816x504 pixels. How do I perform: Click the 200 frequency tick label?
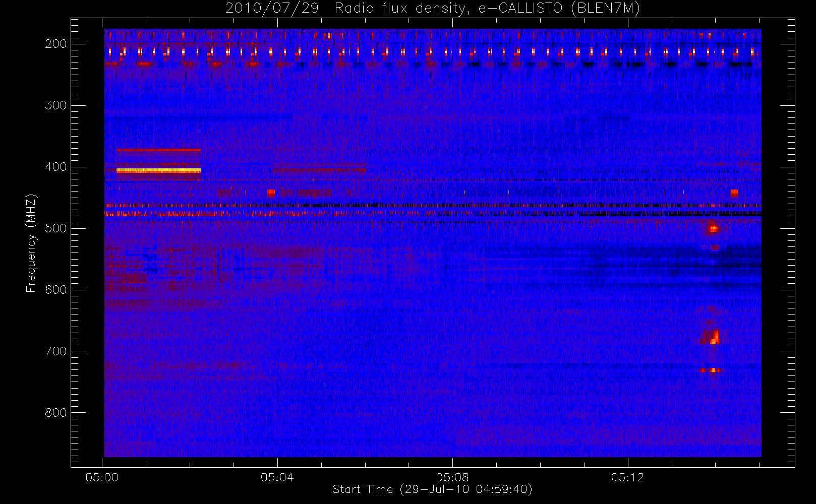click(x=55, y=44)
